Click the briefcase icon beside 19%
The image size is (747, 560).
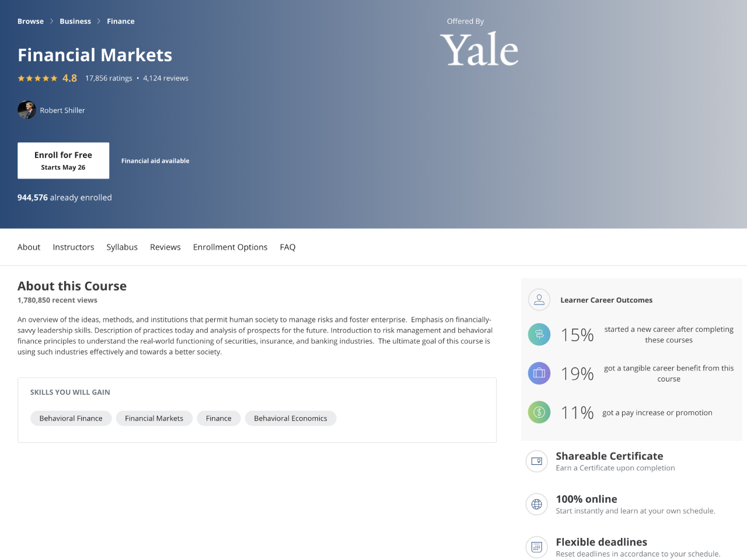click(539, 373)
